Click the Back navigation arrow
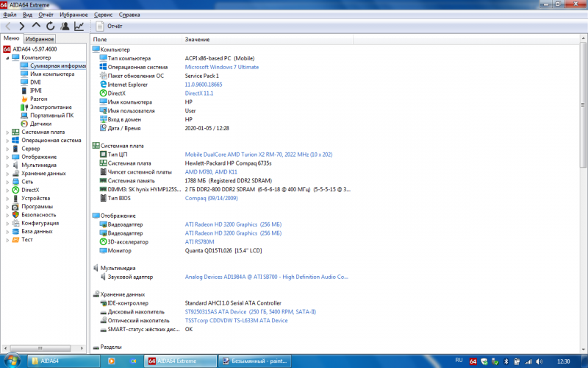 7,26
